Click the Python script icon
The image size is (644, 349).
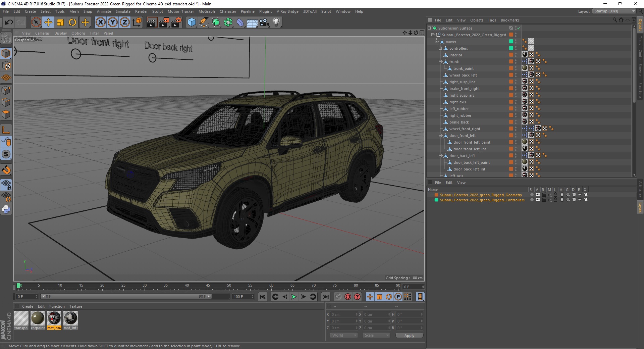click(6, 209)
